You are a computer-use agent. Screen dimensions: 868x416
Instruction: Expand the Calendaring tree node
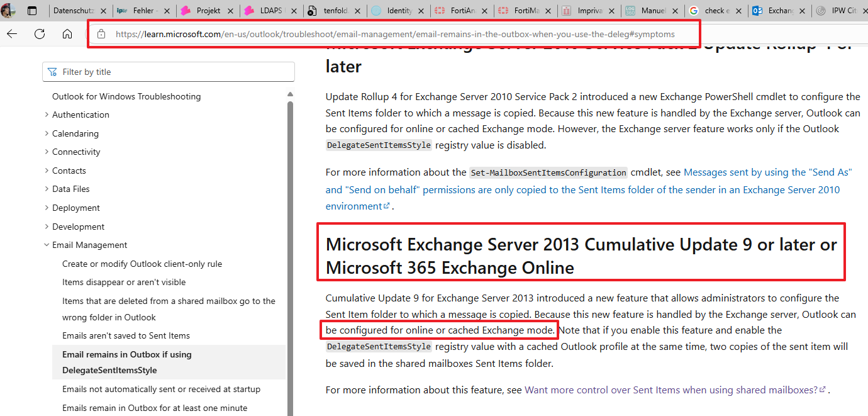pyautogui.click(x=47, y=133)
